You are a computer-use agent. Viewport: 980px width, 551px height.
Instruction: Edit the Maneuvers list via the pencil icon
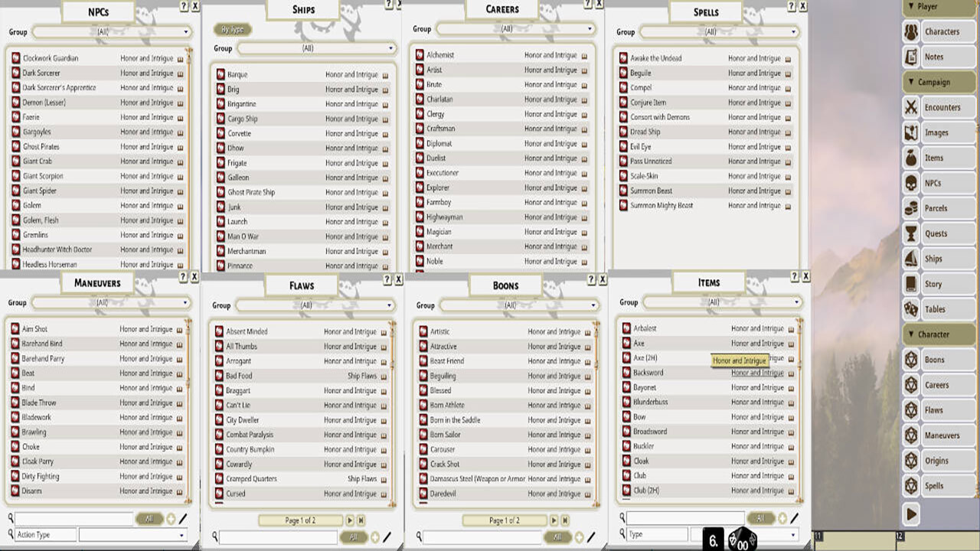pyautogui.click(x=183, y=517)
